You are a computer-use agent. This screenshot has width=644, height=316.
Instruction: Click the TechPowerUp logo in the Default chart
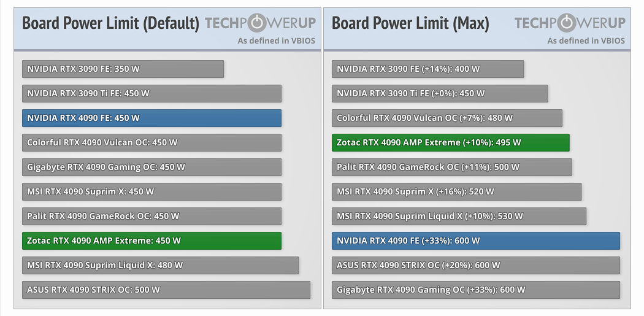point(260,23)
